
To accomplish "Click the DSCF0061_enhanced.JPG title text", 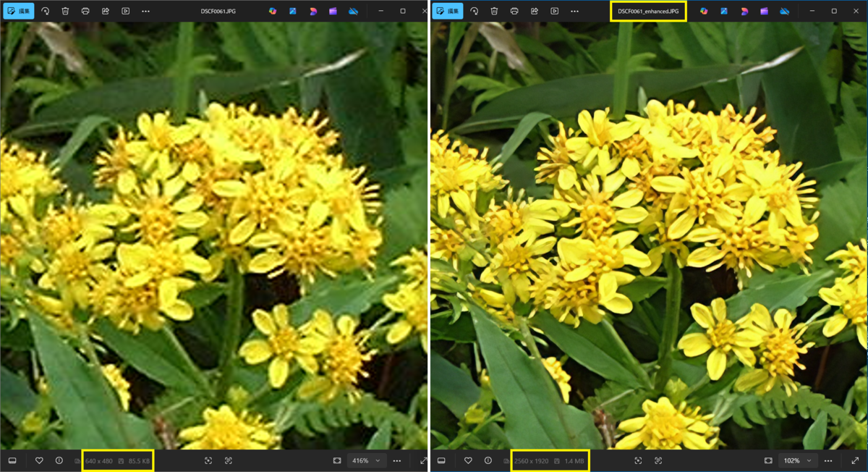I will (648, 12).
